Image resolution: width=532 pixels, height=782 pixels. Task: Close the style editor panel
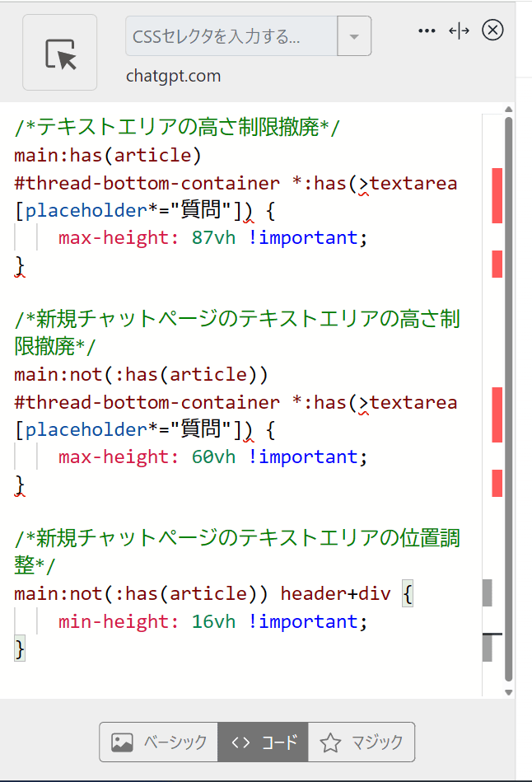point(492,30)
